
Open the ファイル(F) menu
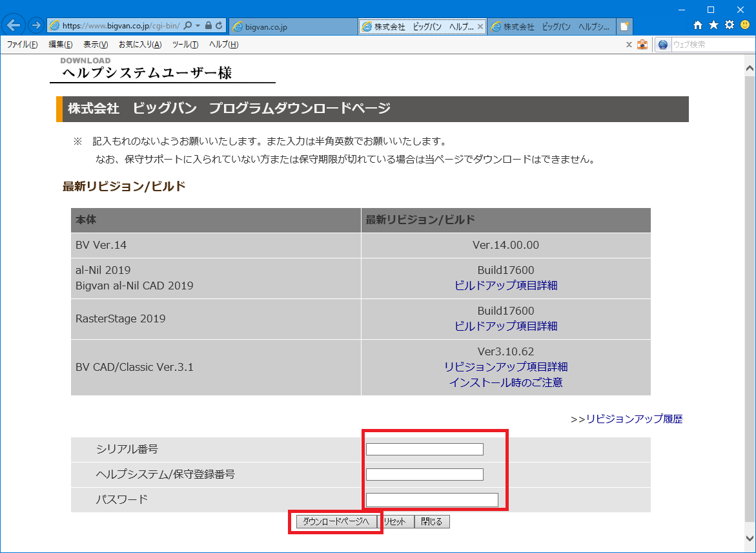[22, 45]
